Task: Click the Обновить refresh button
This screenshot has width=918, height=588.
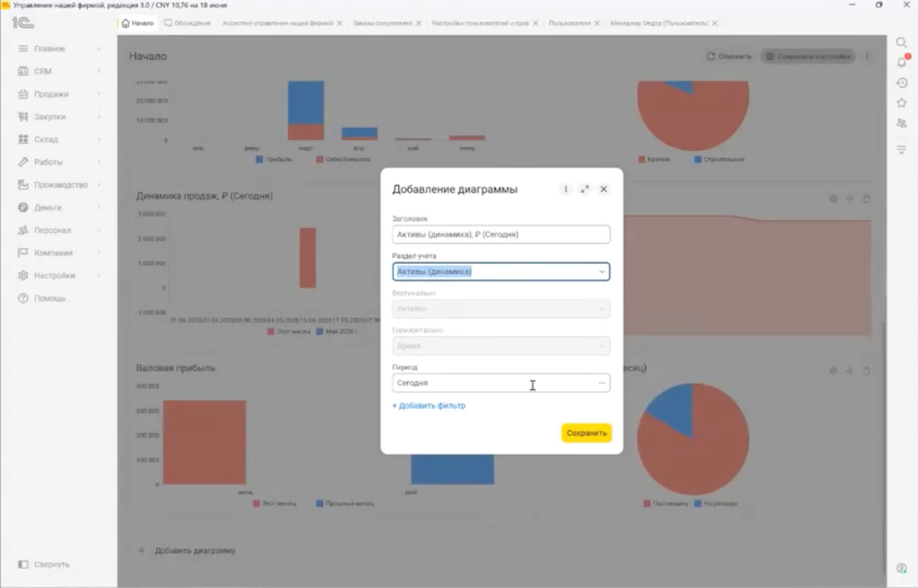Action: (x=729, y=56)
